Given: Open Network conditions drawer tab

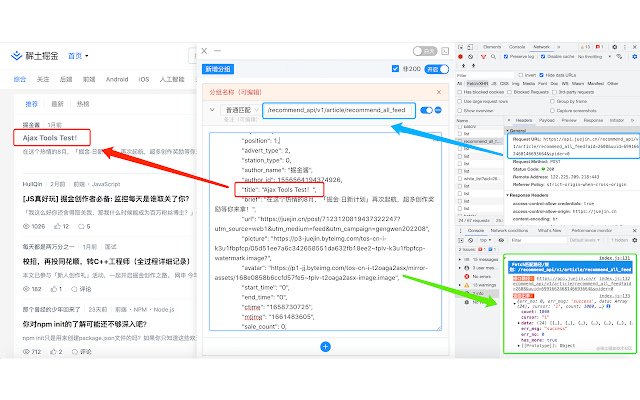Looking at the screenshot, I should pos(509,231).
